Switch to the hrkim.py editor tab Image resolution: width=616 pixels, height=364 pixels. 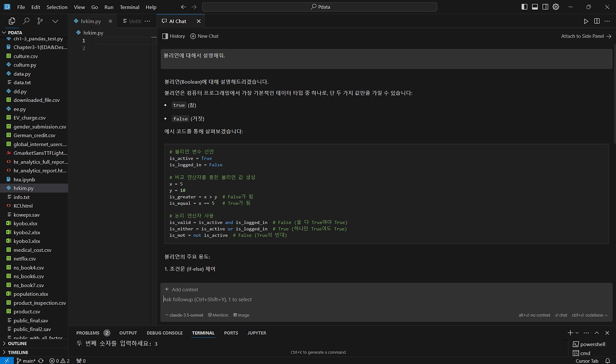(93, 21)
